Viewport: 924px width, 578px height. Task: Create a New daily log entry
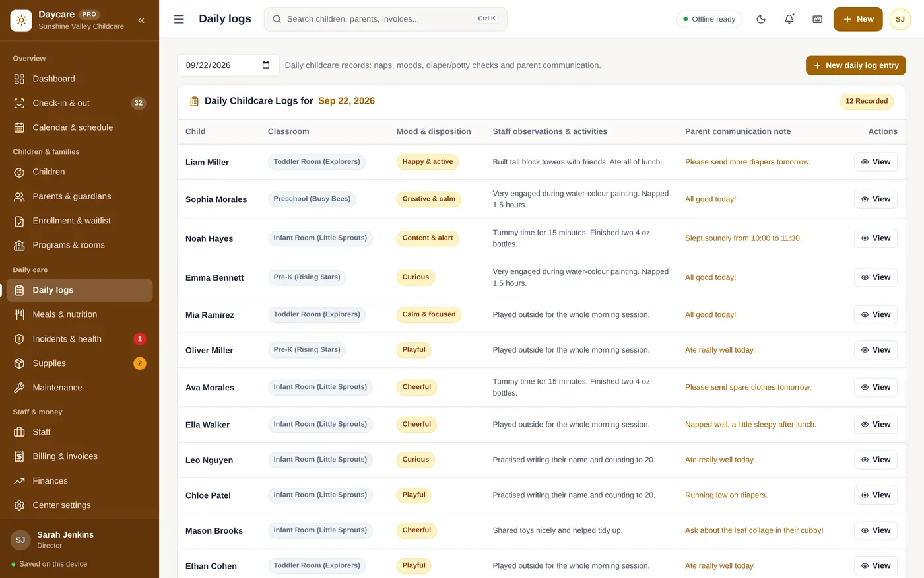(856, 65)
